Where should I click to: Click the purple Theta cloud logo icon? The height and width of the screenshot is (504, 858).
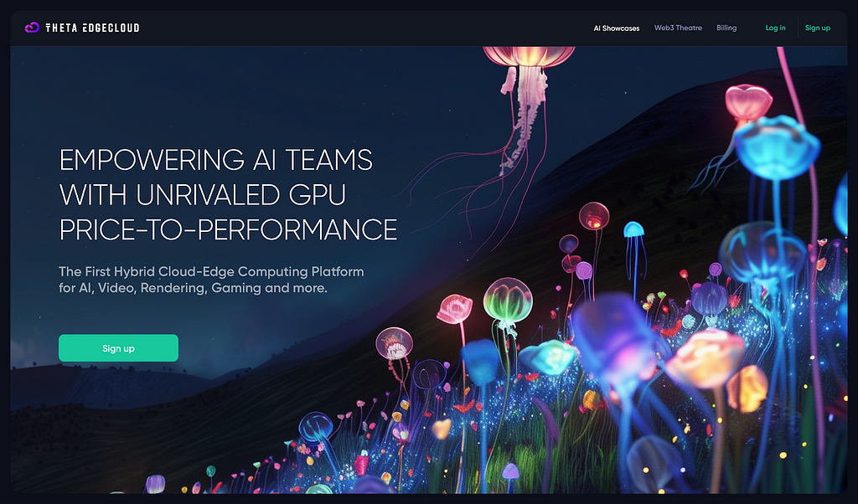[32, 28]
